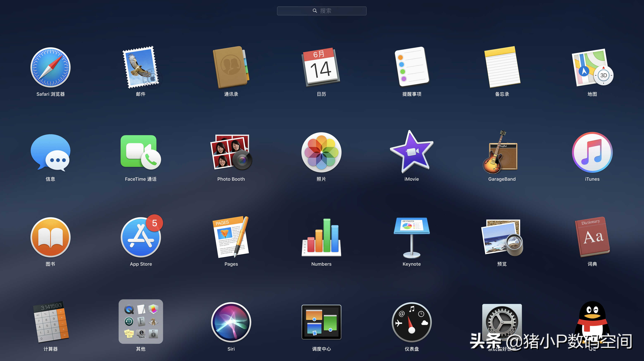
Task: Open the Safari browser app
Action: (51, 67)
